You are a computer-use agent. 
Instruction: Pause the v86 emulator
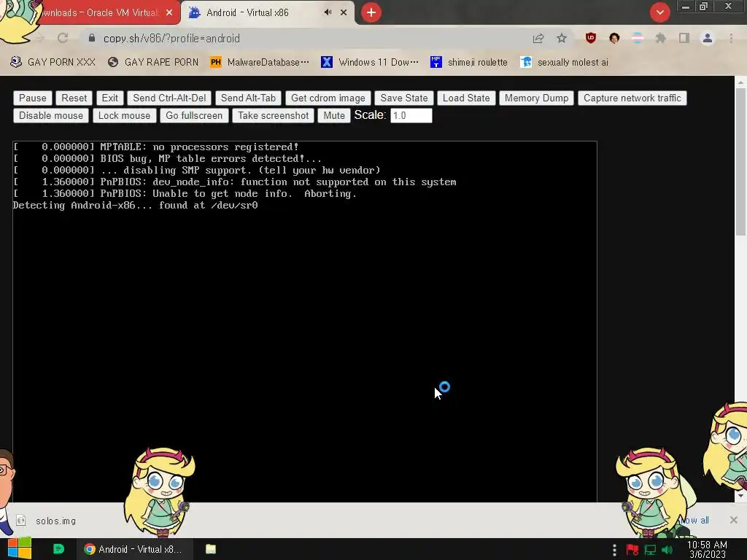click(x=32, y=98)
